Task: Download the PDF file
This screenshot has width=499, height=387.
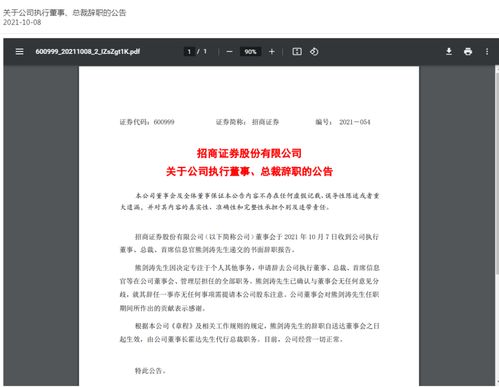Action: (x=449, y=52)
